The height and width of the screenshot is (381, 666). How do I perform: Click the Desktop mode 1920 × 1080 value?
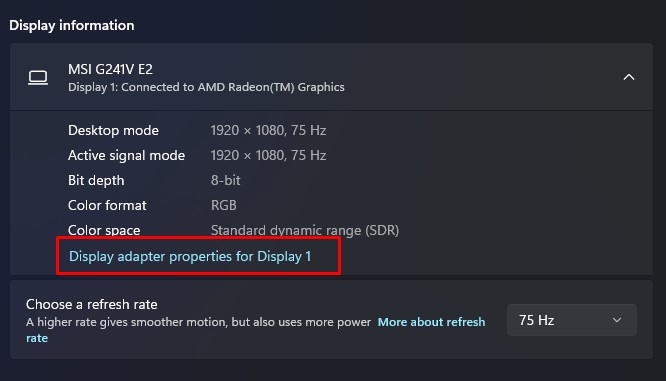[268, 130]
